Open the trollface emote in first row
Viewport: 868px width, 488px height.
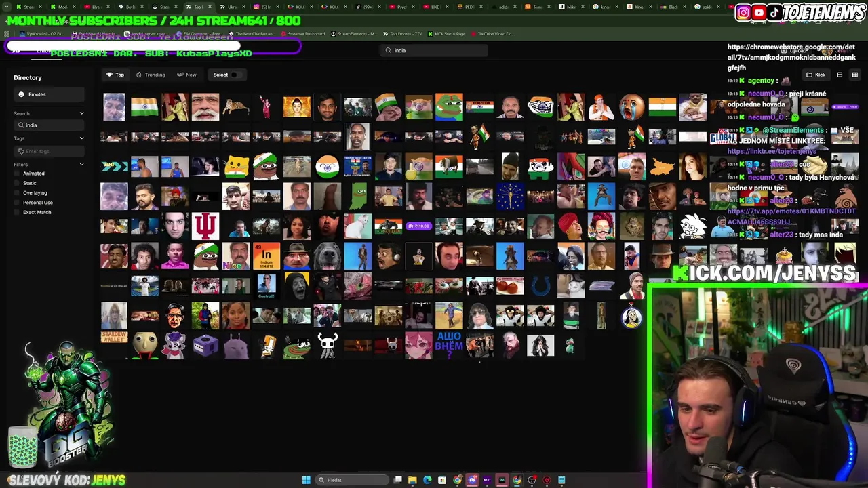click(x=540, y=107)
